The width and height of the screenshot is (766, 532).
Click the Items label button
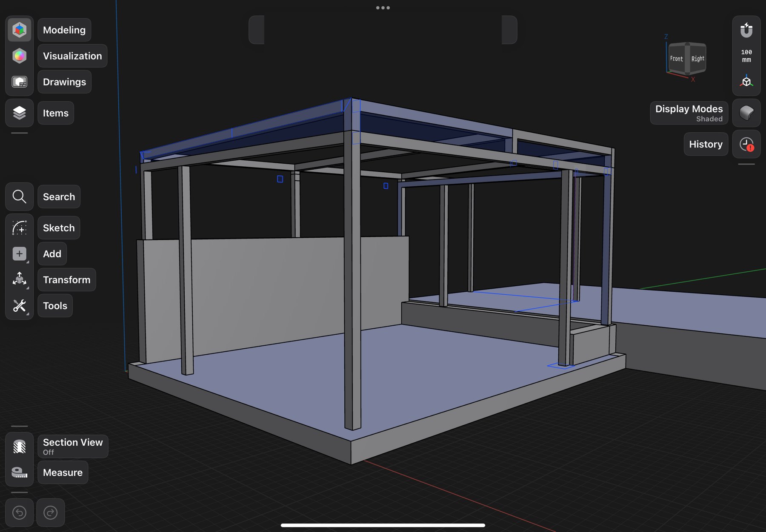point(56,113)
